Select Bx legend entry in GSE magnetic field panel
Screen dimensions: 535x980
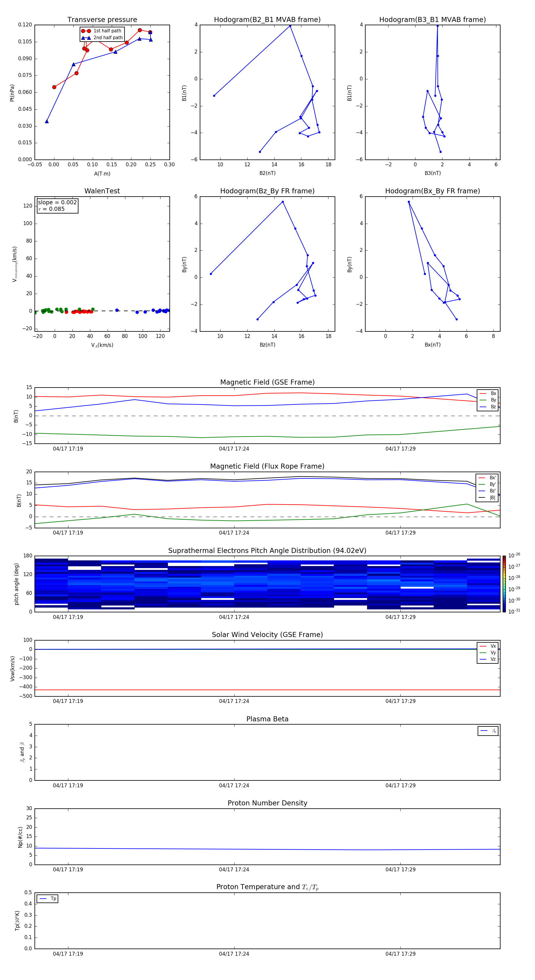488,393
